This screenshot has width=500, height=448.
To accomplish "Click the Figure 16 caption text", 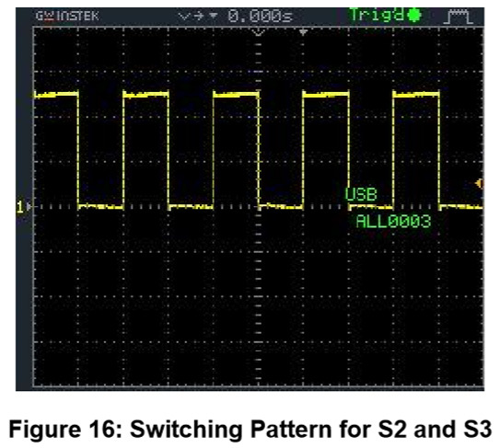I will [x=250, y=429].
